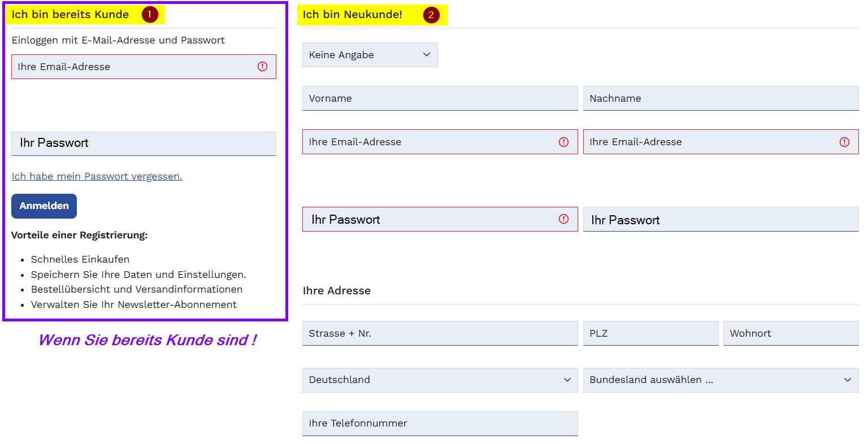Screen dimensions: 868x444
Task: Click the red number 2 badge
Action: (431, 15)
